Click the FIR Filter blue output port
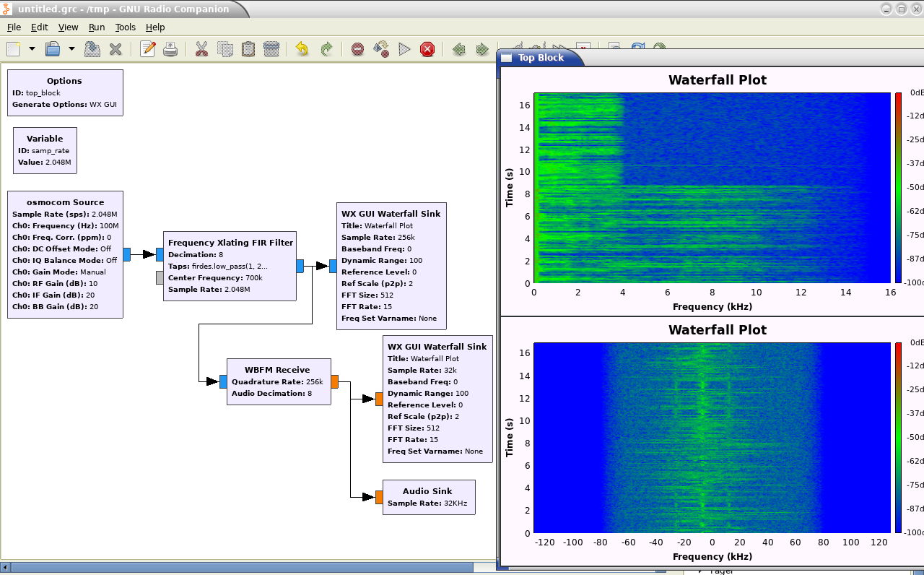 (300, 266)
